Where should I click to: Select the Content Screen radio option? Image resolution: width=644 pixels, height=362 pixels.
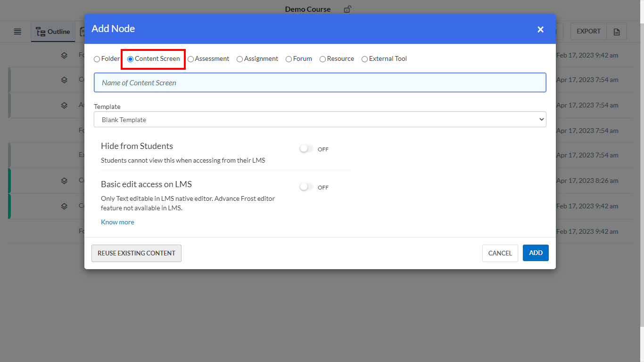131,59
